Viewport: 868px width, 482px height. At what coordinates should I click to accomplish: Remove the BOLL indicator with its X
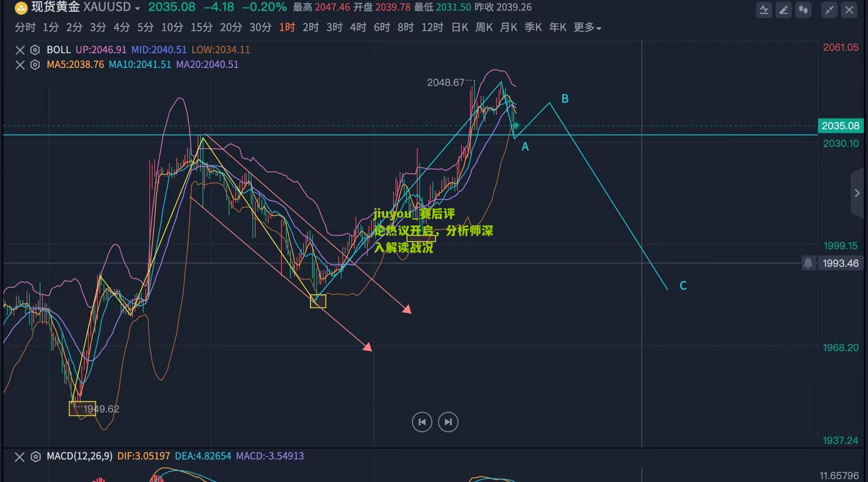[20, 50]
